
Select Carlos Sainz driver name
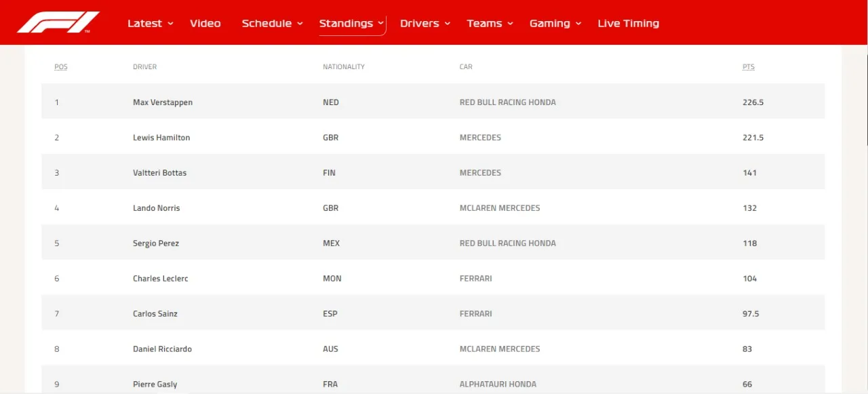155,314
